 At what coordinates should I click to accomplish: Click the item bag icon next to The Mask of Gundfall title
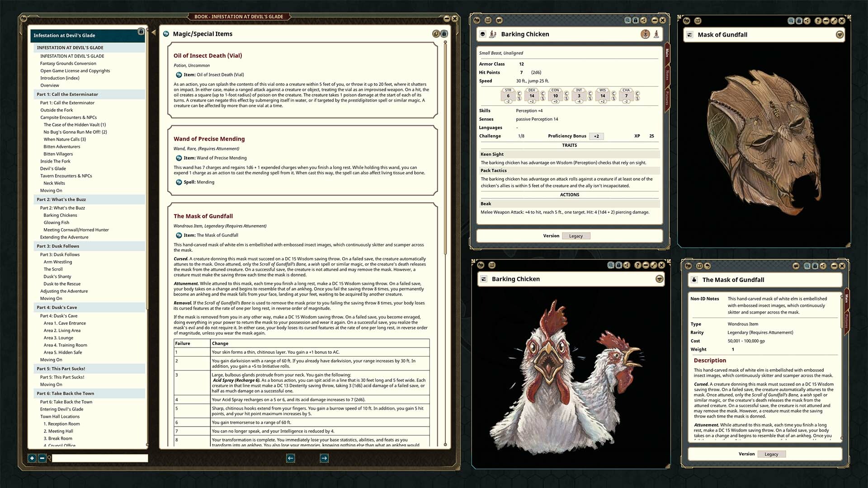(x=694, y=280)
